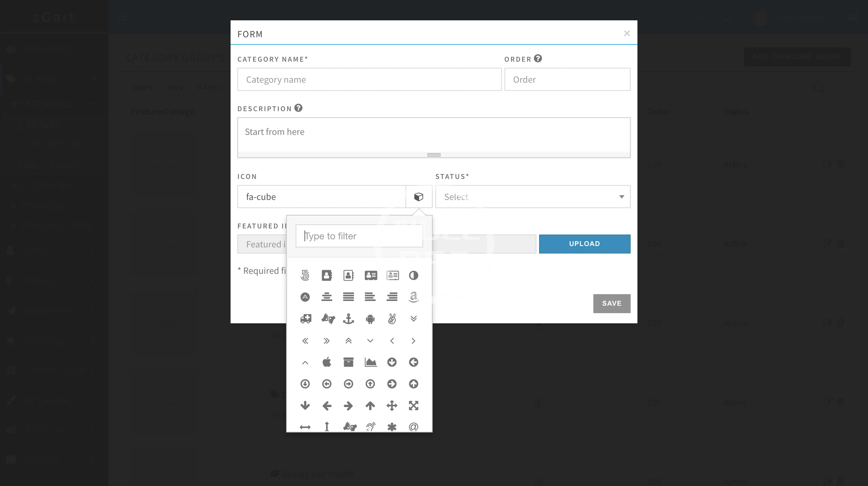Screen dimensions: 868x486
Task: Pick the adjust half-circle icon
Action: point(413,276)
